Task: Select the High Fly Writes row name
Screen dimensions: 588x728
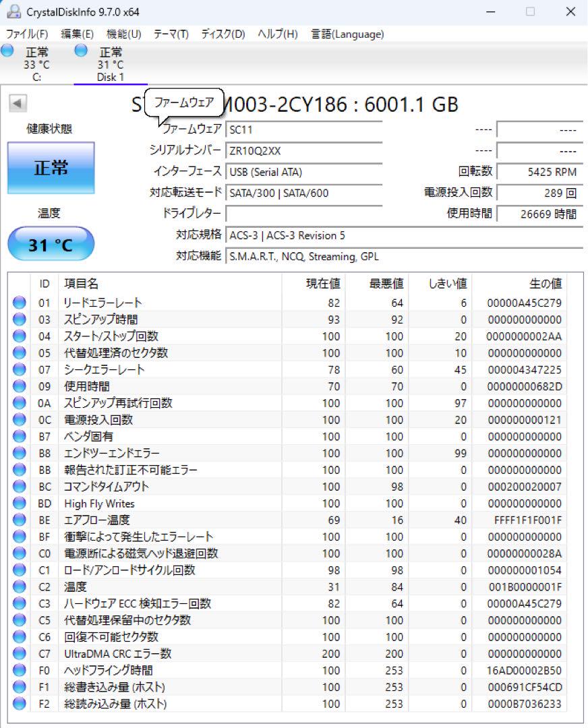Action: coord(99,504)
